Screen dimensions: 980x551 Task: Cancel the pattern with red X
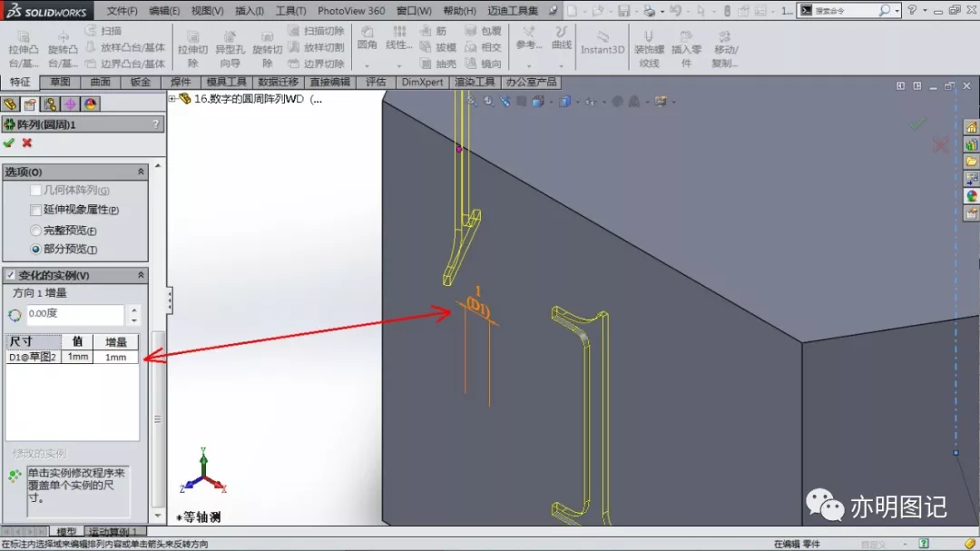click(x=27, y=143)
